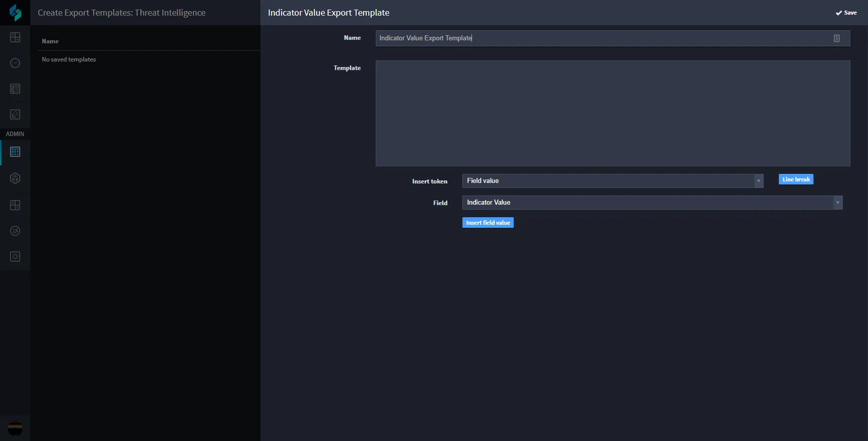Click the Line break button
The height and width of the screenshot is (441, 868).
(796, 179)
